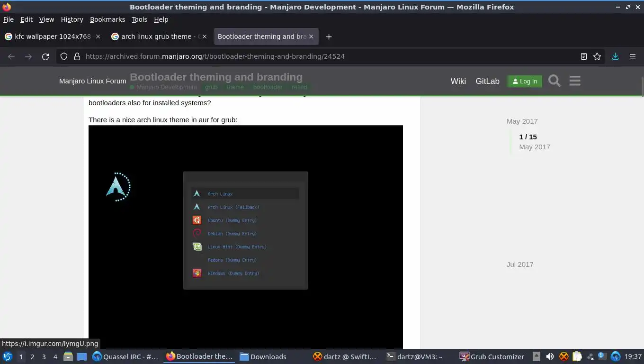
Task: Click the network plug tray icon
Action: (590, 356)
